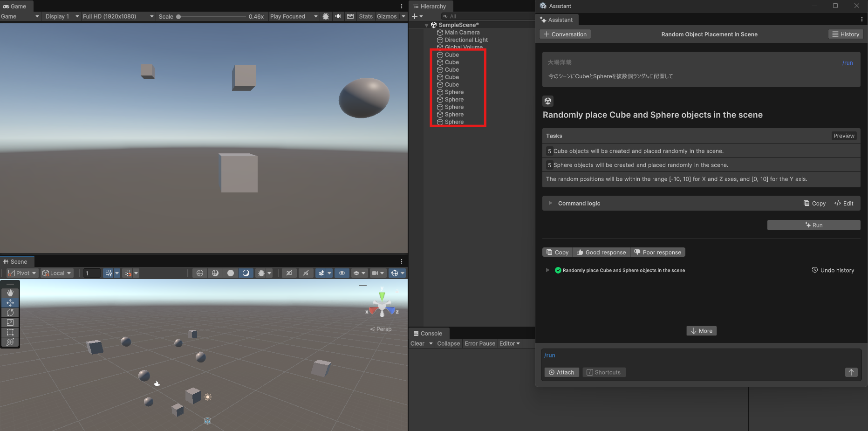868x431 pixels.
Task: Mute audio in the Game view toolbar
Action: [338, 16]
